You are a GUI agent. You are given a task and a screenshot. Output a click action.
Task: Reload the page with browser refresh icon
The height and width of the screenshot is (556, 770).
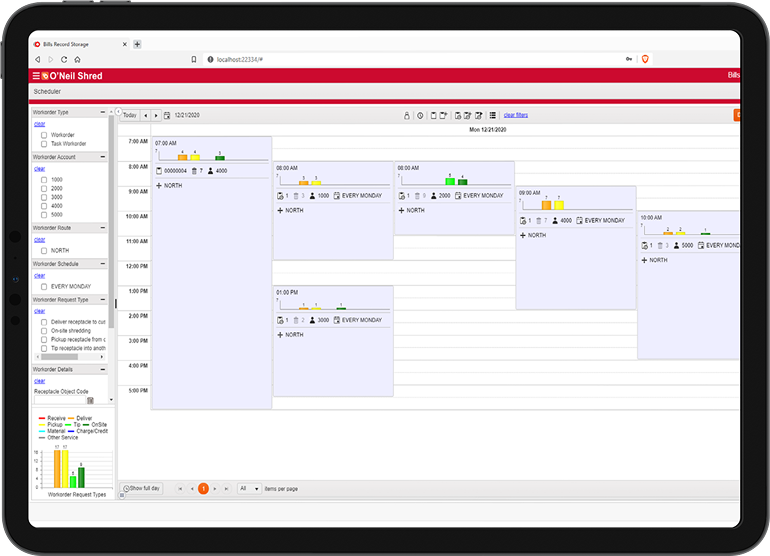pos(64,60)
